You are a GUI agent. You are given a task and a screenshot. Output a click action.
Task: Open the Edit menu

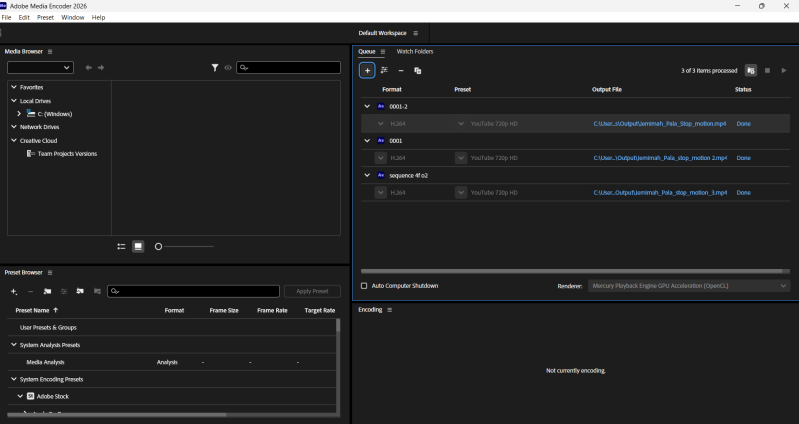click(24, 17)
